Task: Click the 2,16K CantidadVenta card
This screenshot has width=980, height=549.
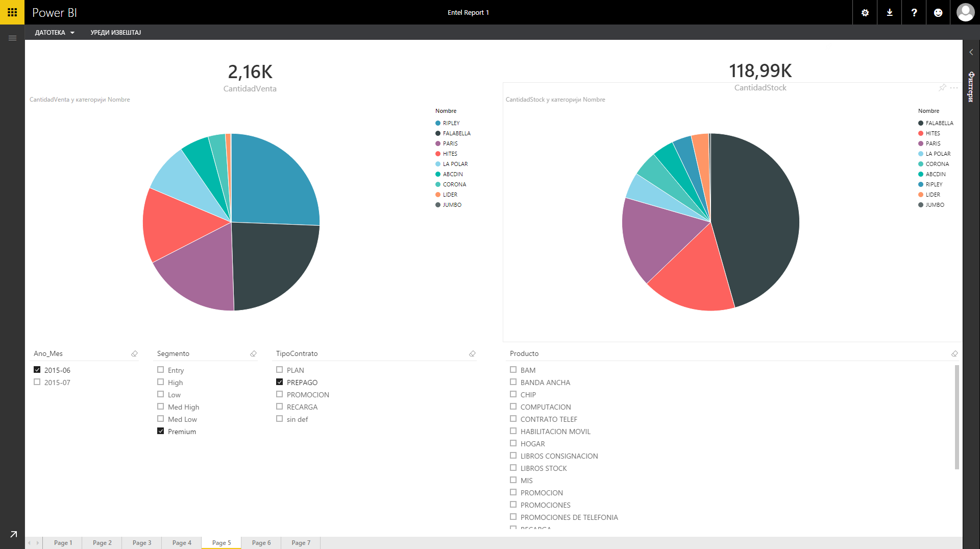Action: click(x=250, y=78)
